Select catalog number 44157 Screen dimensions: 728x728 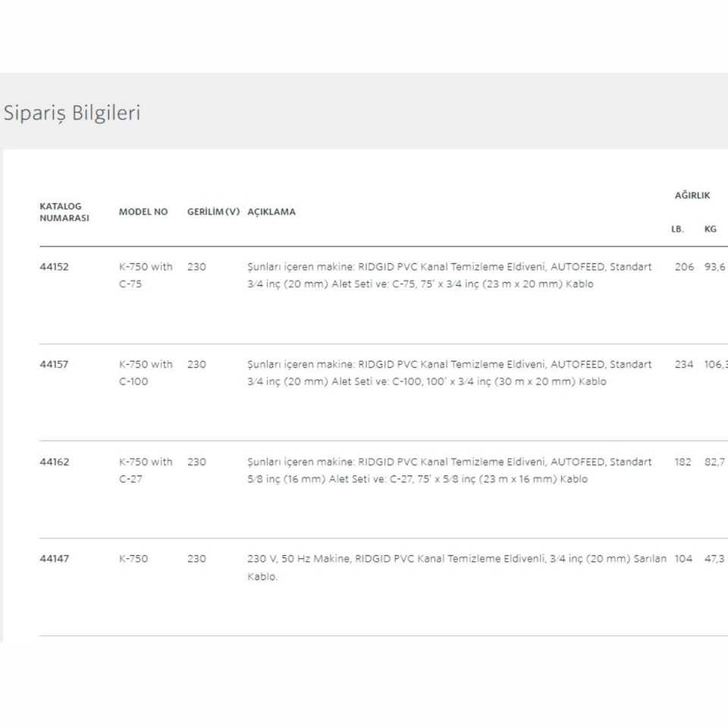(54, 364)
